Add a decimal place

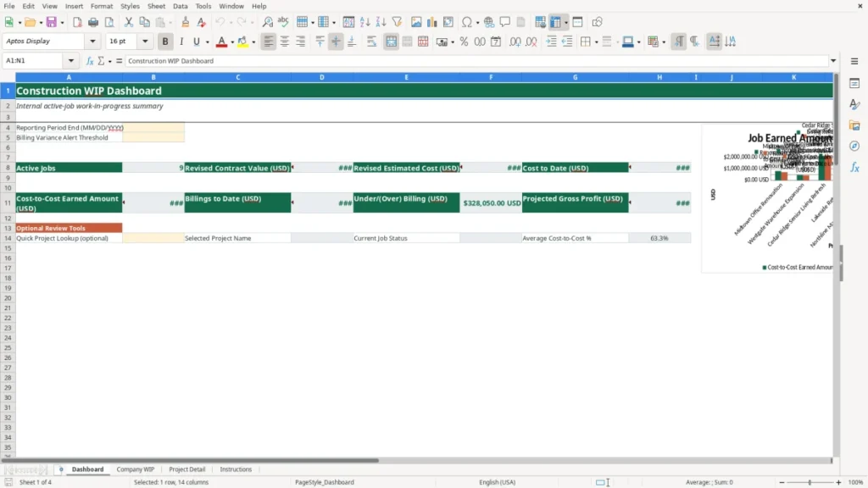[x=515, y=42]
